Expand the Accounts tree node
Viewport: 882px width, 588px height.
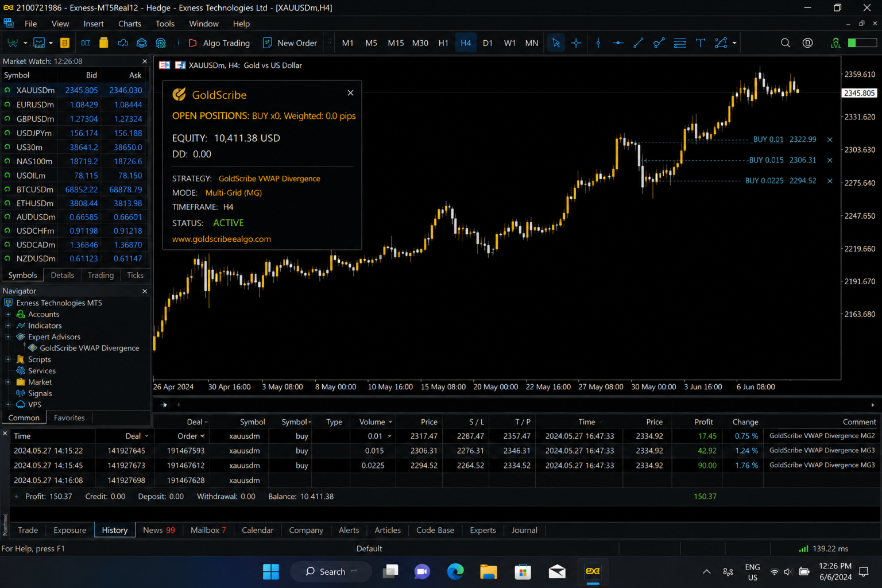tap(8, 315)
